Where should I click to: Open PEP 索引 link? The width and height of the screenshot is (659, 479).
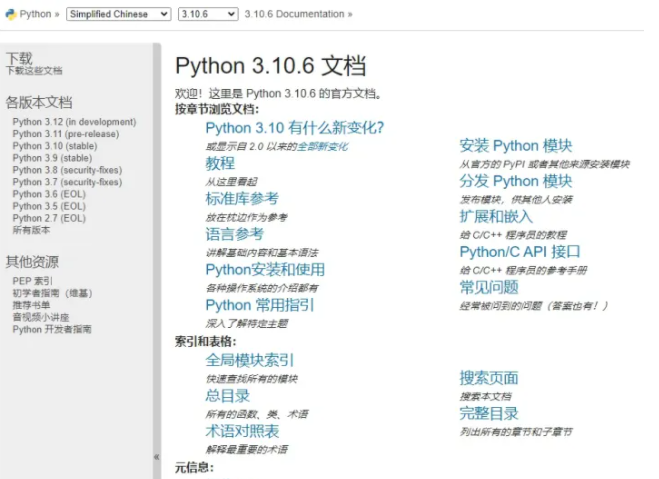[33, 281]
